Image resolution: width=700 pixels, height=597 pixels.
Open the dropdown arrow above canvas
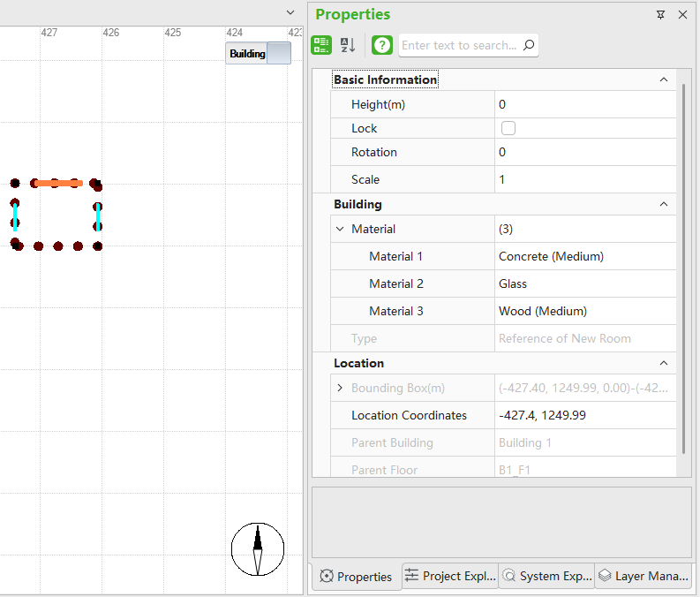pos(290,12)
